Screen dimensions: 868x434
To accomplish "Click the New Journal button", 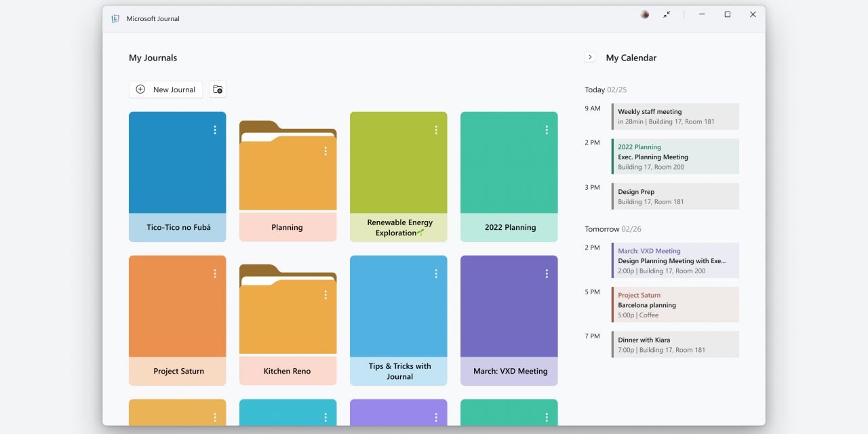I will click(x=166, y=90).
